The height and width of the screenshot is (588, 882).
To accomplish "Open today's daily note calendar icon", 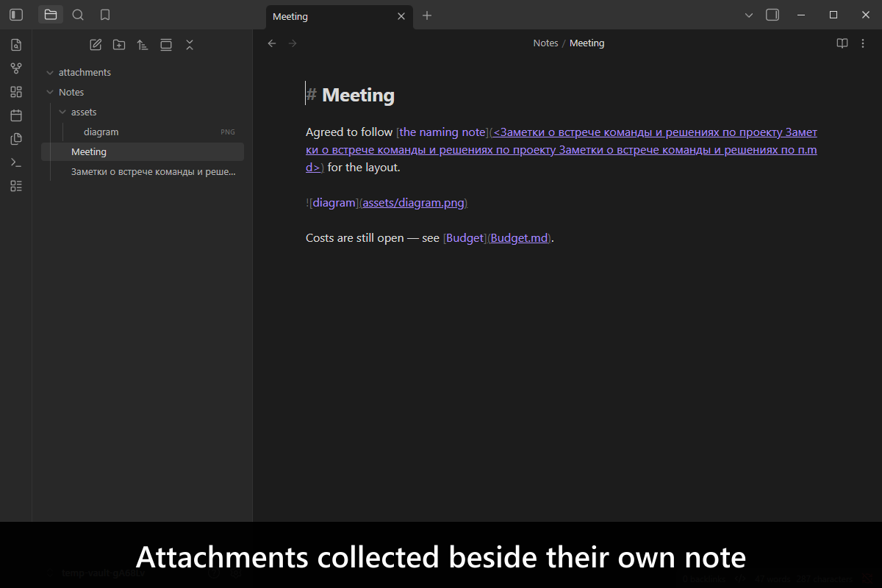I will [16, 115].
